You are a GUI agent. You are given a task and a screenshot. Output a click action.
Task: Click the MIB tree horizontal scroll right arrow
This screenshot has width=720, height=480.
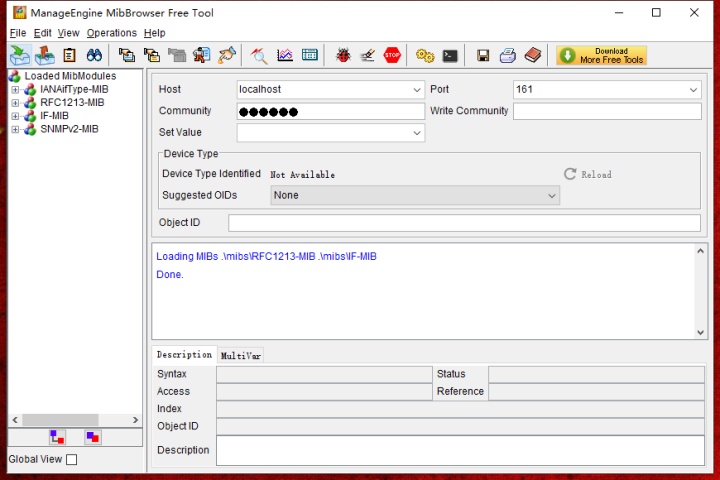click(x=135, y=420)
